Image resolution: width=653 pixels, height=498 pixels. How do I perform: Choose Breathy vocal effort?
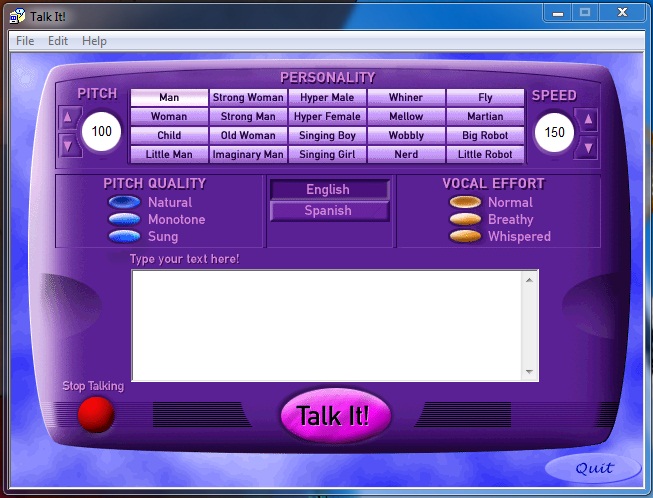pos(465,219)
